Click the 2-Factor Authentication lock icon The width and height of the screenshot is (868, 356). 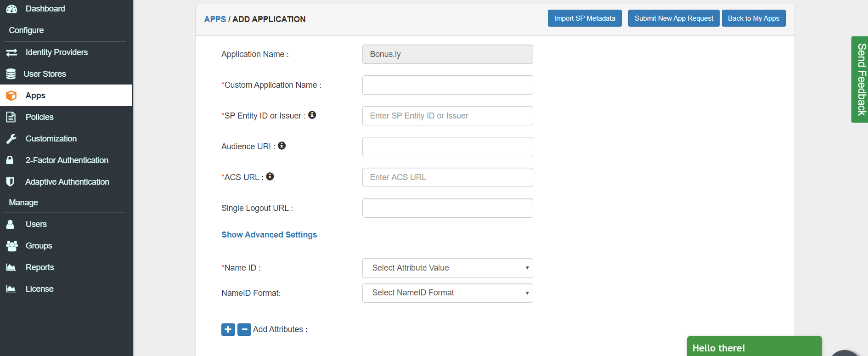coord(10,160)
